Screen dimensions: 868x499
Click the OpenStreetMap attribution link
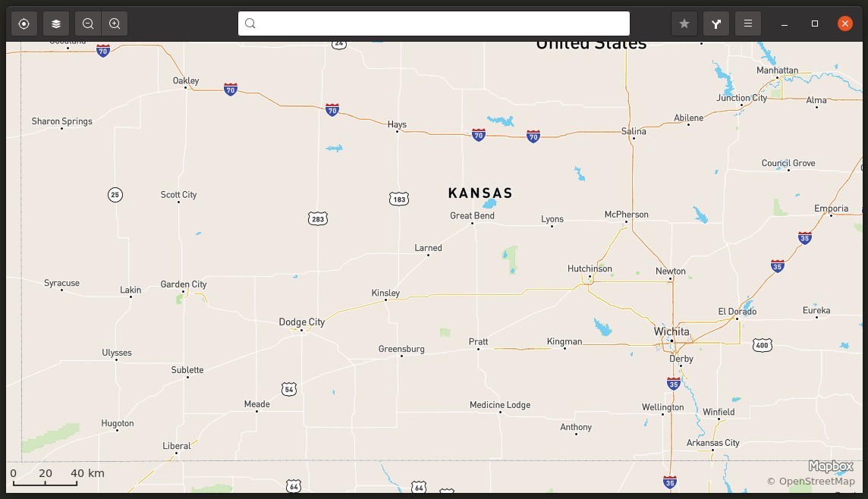tap(811, 482)
